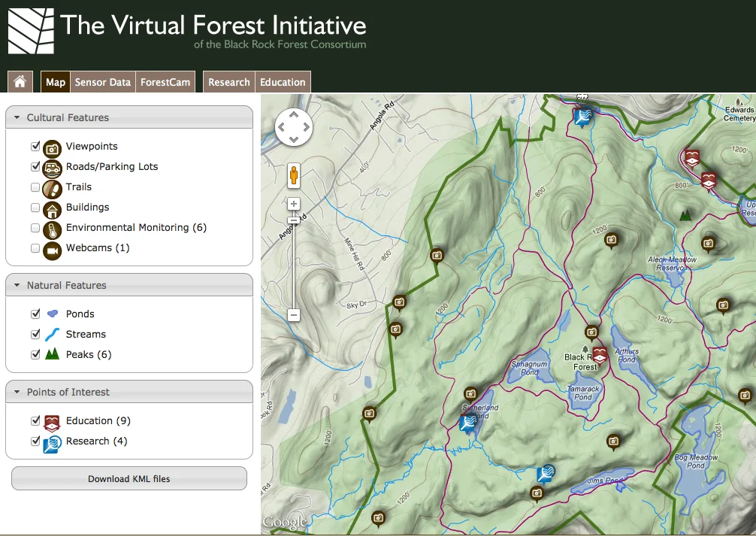This screenshot has height=543, width=756.
Task: Open the ForestCam tab
Action: [x=165, y=81]
